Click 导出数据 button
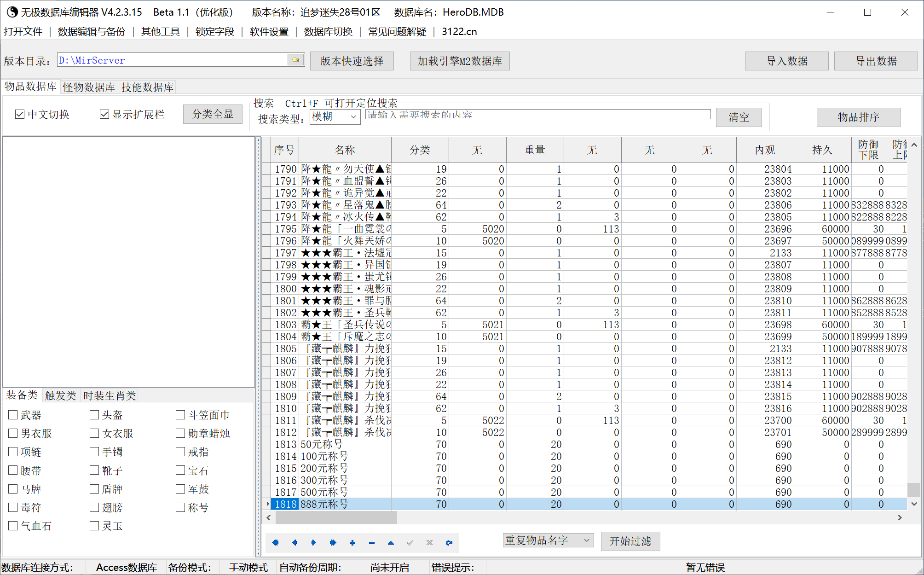 876,61
